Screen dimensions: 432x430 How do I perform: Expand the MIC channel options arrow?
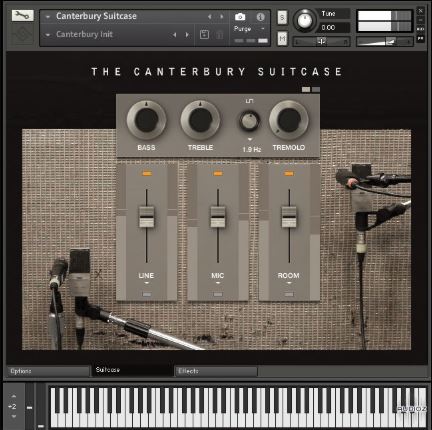(x=218, y=283)
